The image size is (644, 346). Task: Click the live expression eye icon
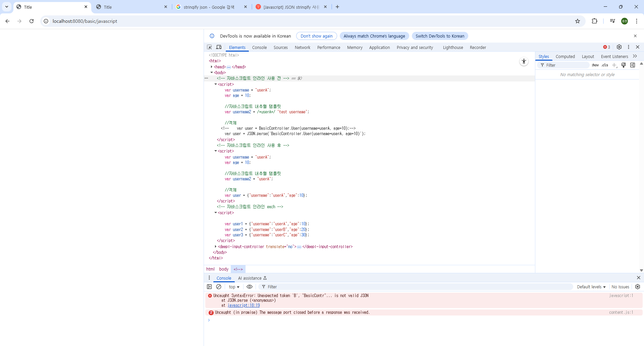pos(250,287)
